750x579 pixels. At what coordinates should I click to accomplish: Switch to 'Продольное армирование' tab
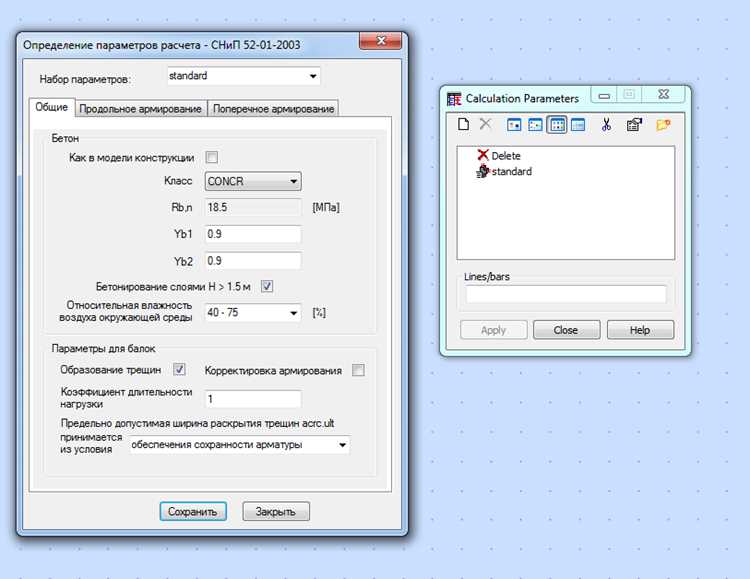coord(141,109)
